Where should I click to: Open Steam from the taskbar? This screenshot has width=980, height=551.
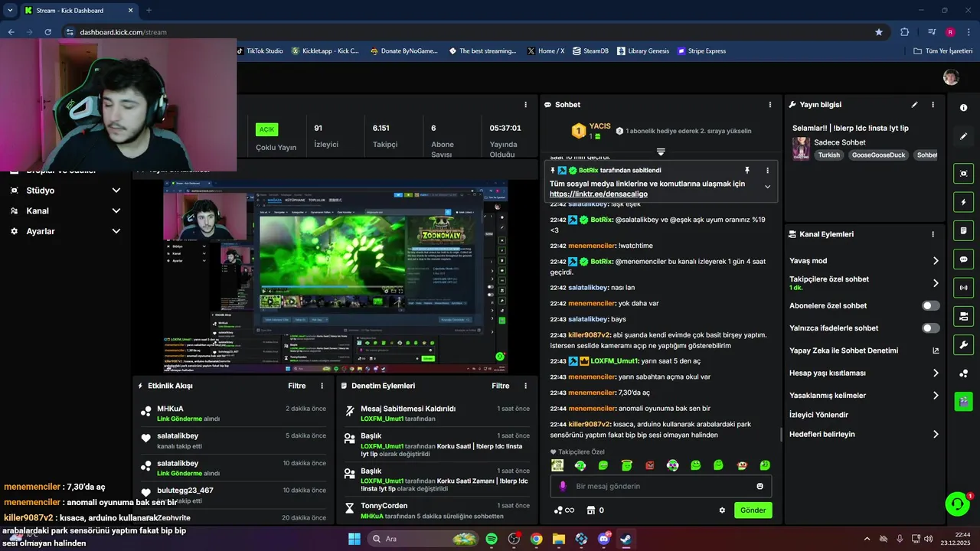626,539
